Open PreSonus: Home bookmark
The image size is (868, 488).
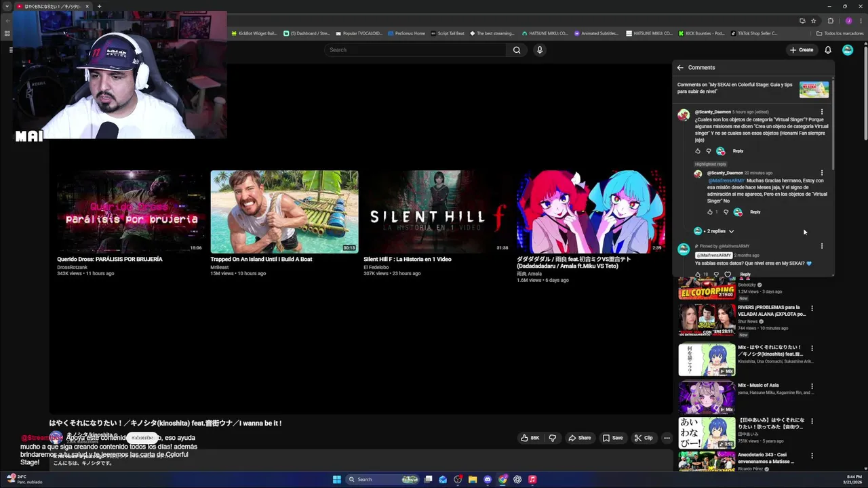tap(406, 33)
